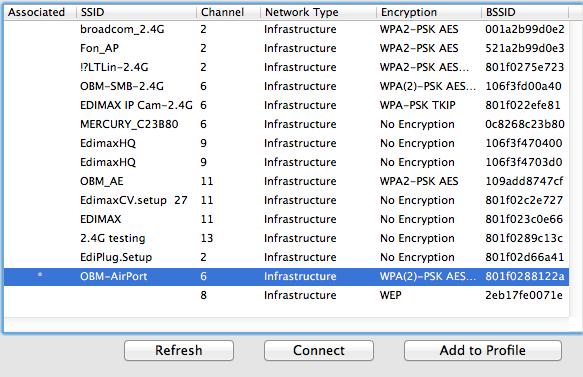Select the MERCURY_C23B80 network

tap(286, 124)
